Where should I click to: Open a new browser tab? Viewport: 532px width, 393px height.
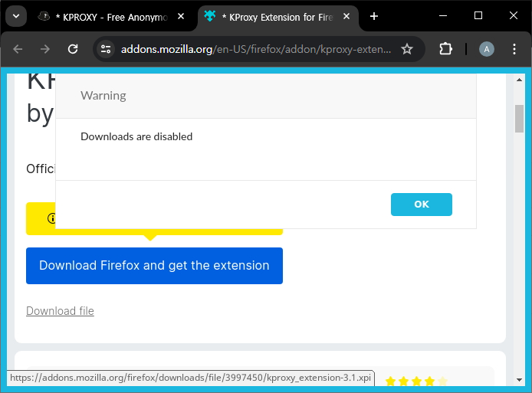pyautogui.click(x=374, y=16)
